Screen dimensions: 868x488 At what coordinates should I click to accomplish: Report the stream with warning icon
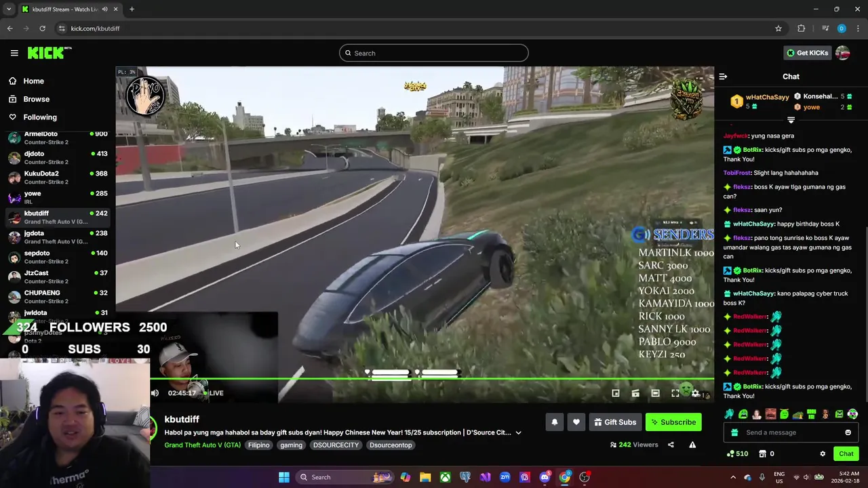point(692,445)
